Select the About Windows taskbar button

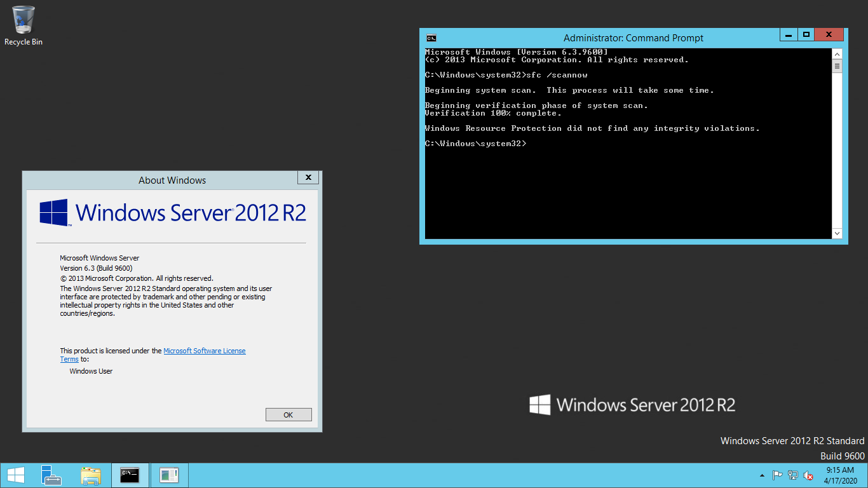click(169, 475)
